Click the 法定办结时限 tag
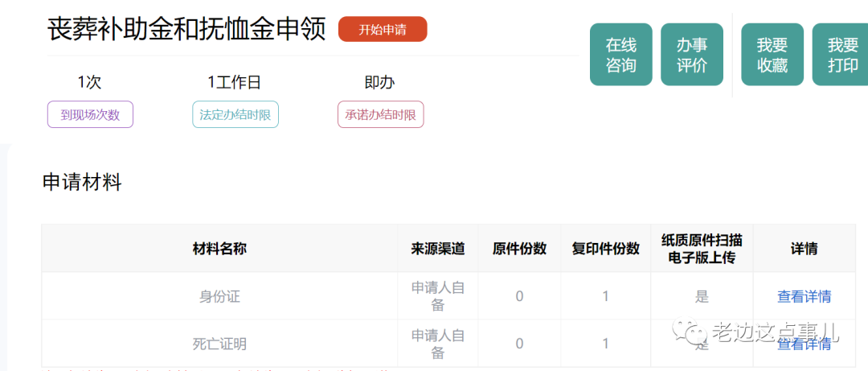868x371 pixels. coord(235,115)
